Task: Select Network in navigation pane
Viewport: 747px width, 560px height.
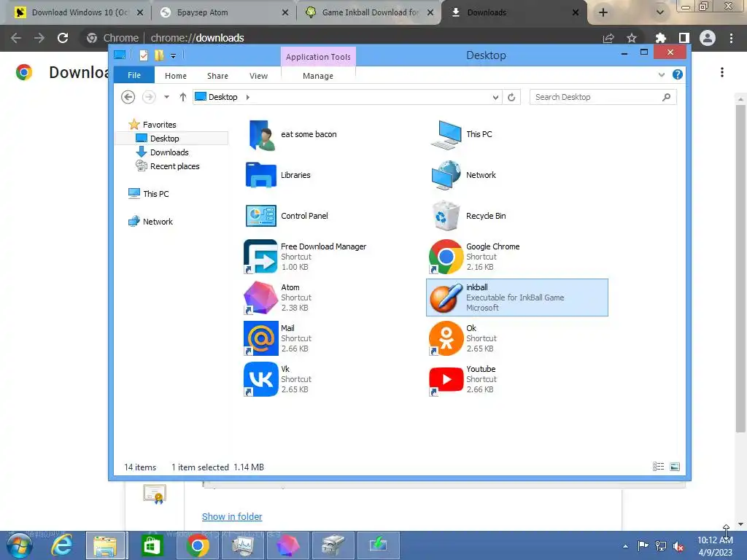Action: [158, 222]
